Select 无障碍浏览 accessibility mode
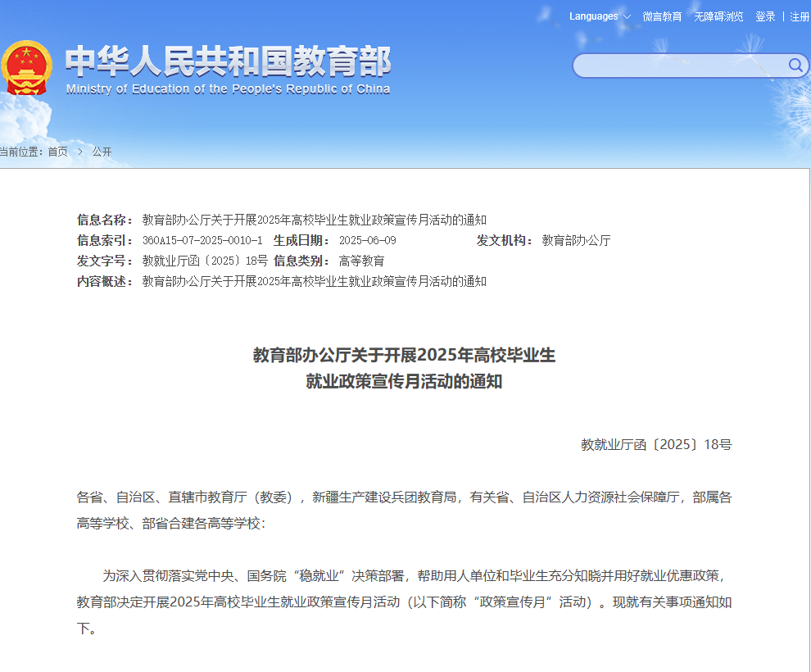This screenshot has width=811, height=672. [718, 16]
